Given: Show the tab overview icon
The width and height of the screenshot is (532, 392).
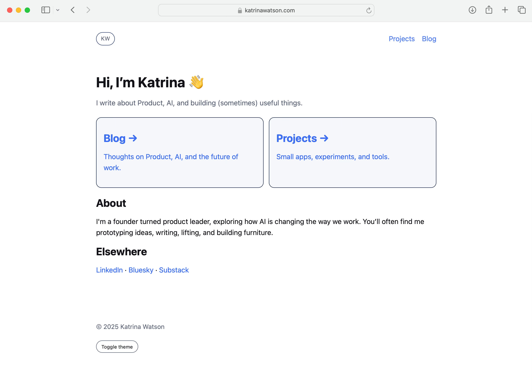Looking at the screenshot, I should 522,10.
